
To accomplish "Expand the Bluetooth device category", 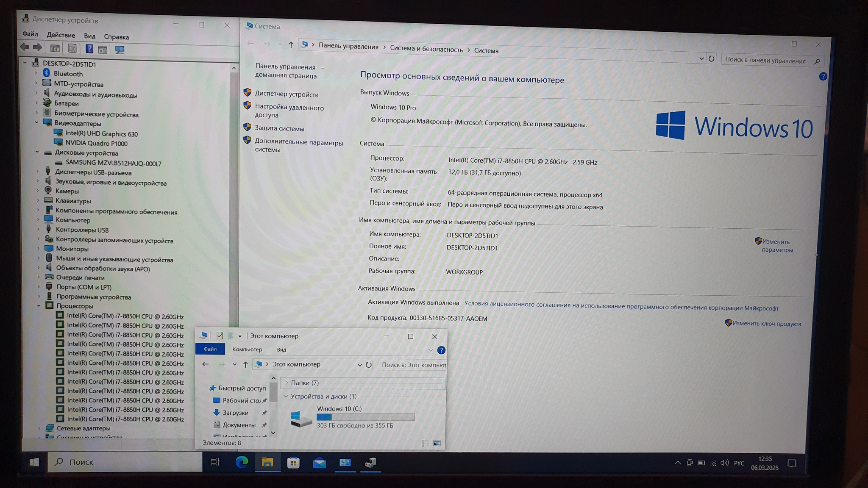I will tap(36, 73).
